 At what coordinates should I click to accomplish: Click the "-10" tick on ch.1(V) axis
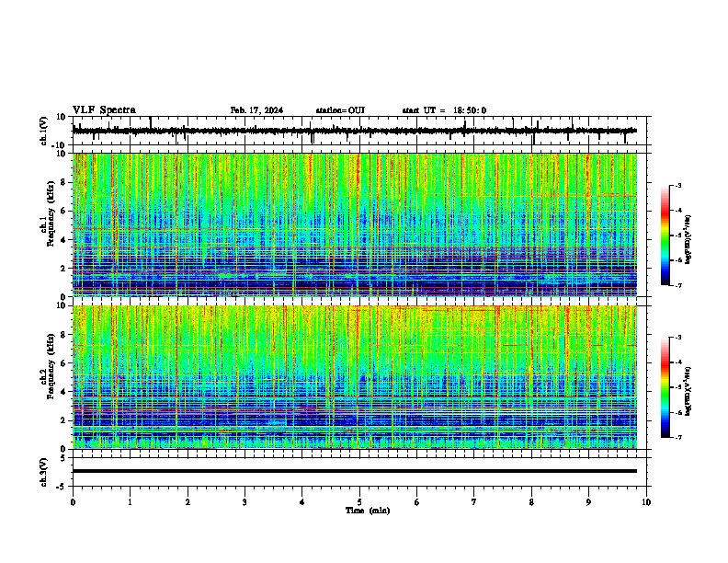point(59,145)
